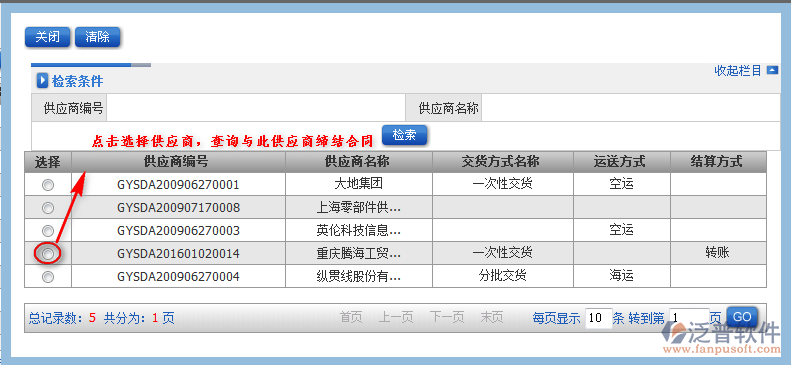Go to 下一页 next page link
Screen dimensions: 791x365
447,318
